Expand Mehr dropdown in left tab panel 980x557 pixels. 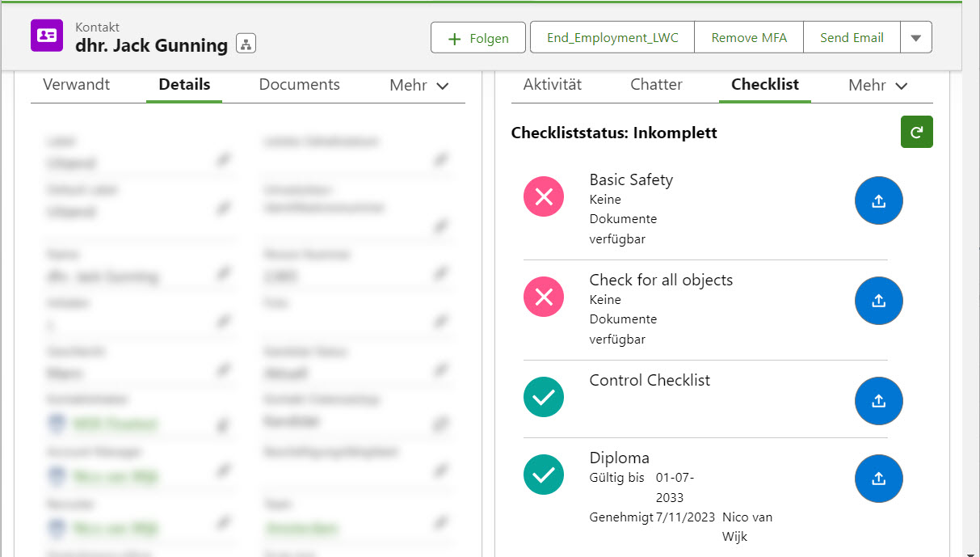coord(418,86)
